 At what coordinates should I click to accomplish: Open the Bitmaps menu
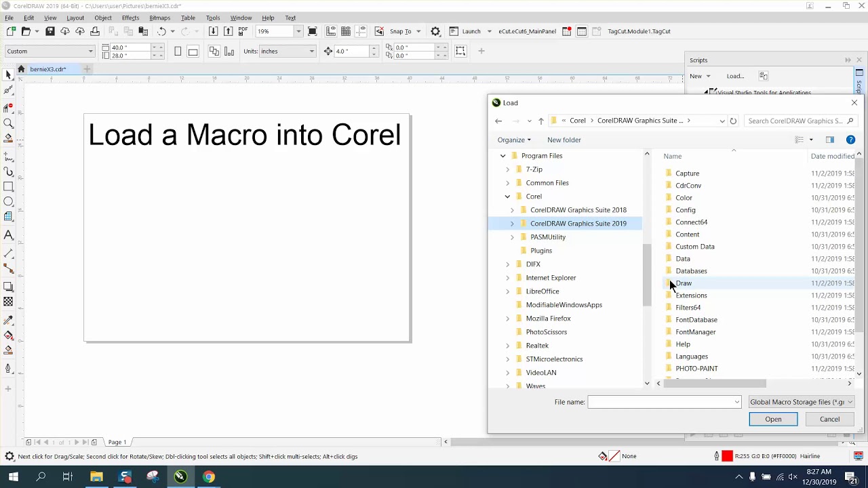[159, 18]
